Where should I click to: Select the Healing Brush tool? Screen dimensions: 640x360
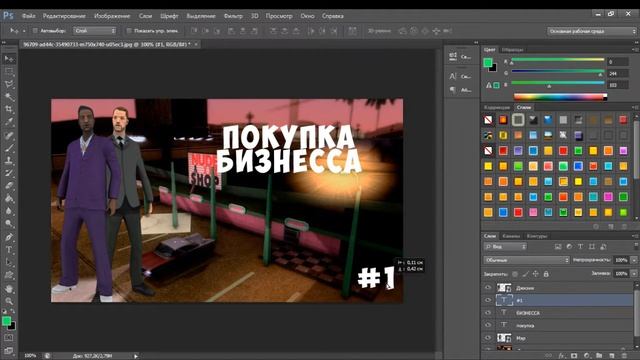click(x=9, y=136)
